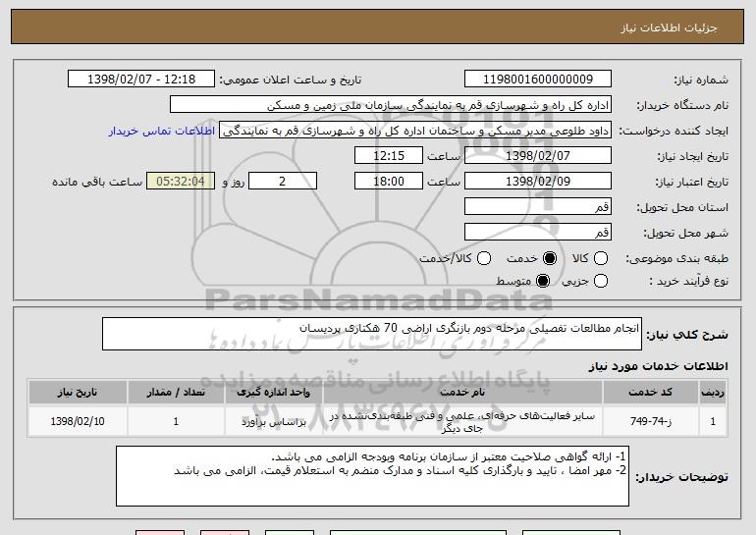756x535 pixels.
Task: Select the خدمت radio button
Action: [x=550, y=259]
